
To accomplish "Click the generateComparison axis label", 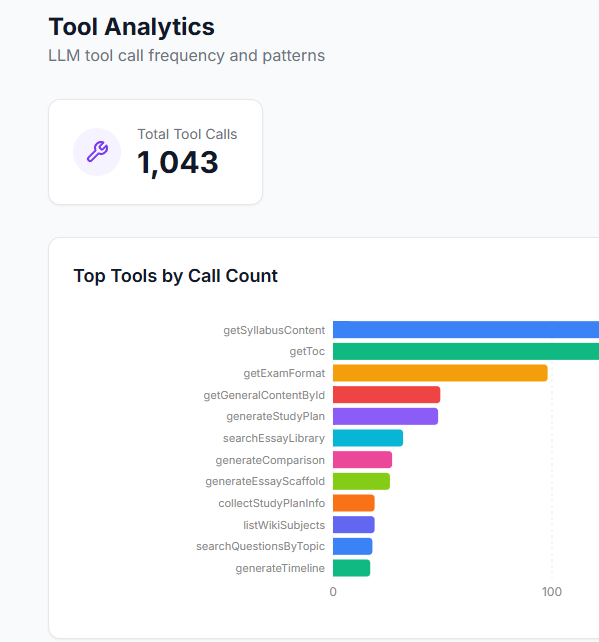I will tap(270, 460).
